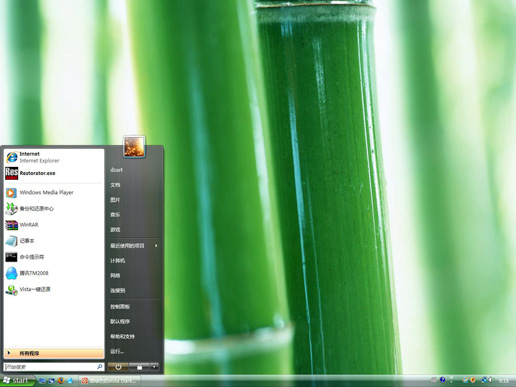This screenshot has width=516, height=387.
Task: Open the Notepad (记事本) entry
Action: (54, 241)
